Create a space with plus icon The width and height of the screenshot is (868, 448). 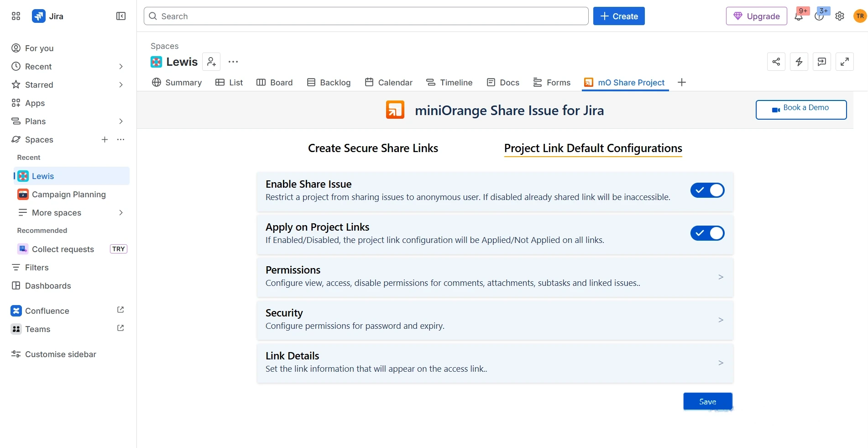click(x=105, y=139)
